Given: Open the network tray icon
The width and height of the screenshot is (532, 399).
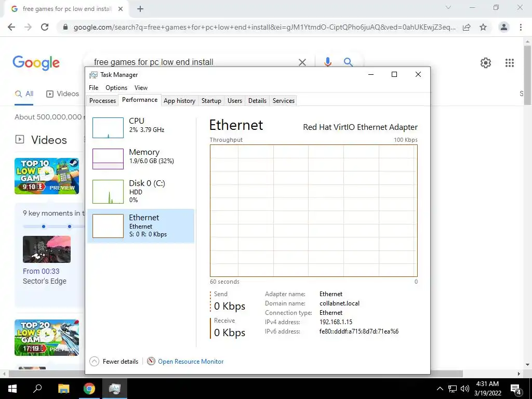Looking at the screenshot, I should pos(453,389).
